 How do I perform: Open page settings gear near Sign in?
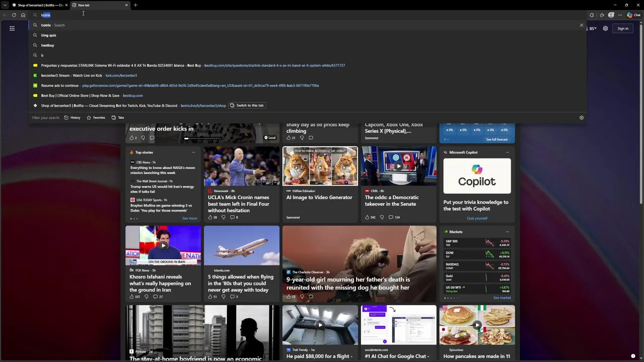605,29
